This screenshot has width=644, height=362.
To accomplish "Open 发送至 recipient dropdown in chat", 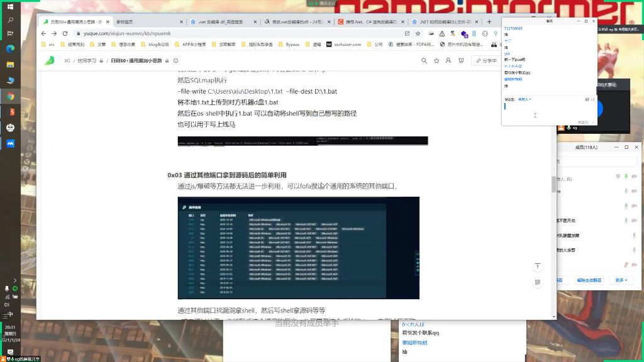I will [x=525, y=99].
